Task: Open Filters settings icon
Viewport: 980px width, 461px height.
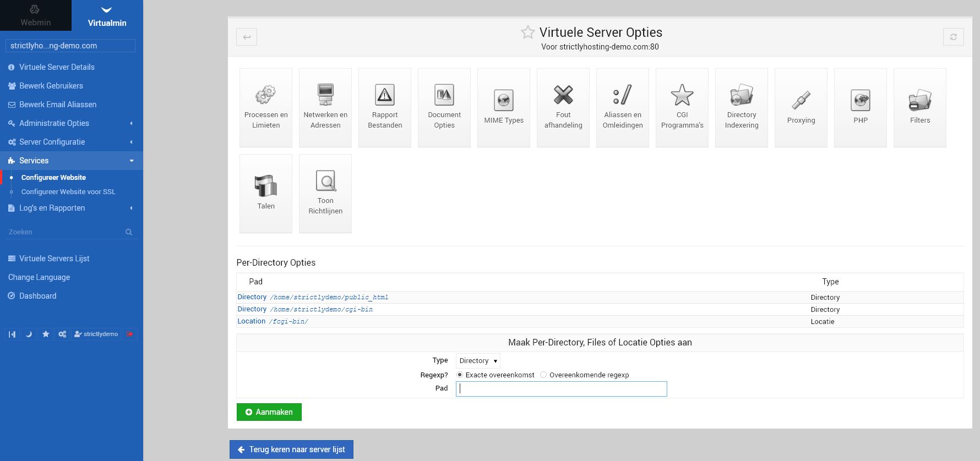Action: tap(920, 108)
